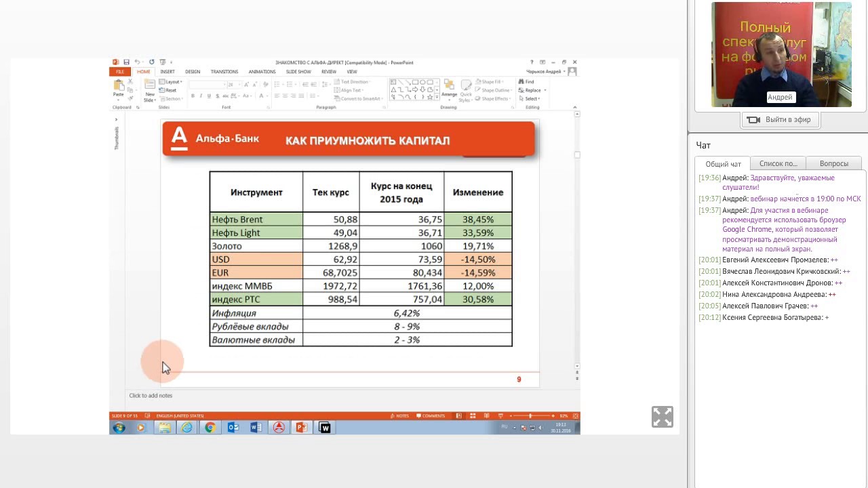
Task: Click 'Click to add notes' area
Action: coord(151,395)
